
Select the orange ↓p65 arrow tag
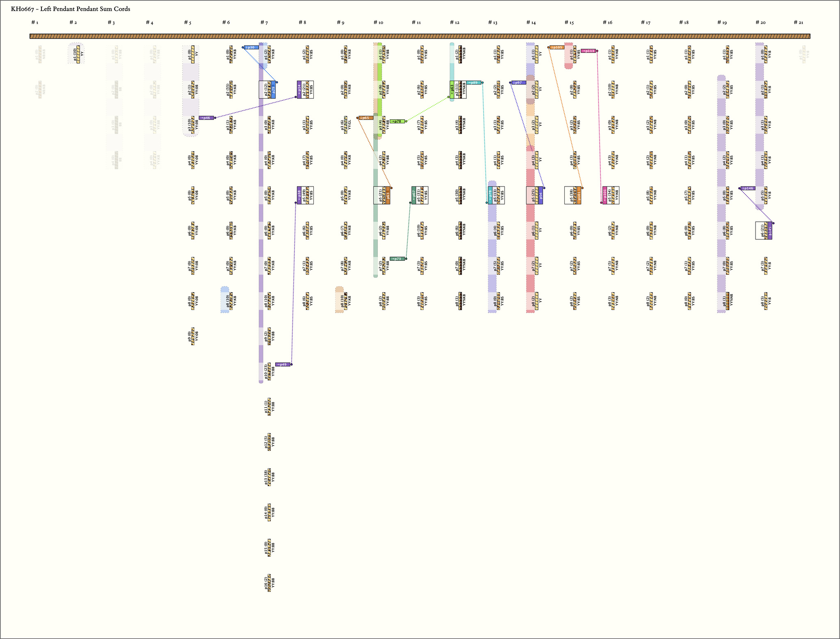365,118
